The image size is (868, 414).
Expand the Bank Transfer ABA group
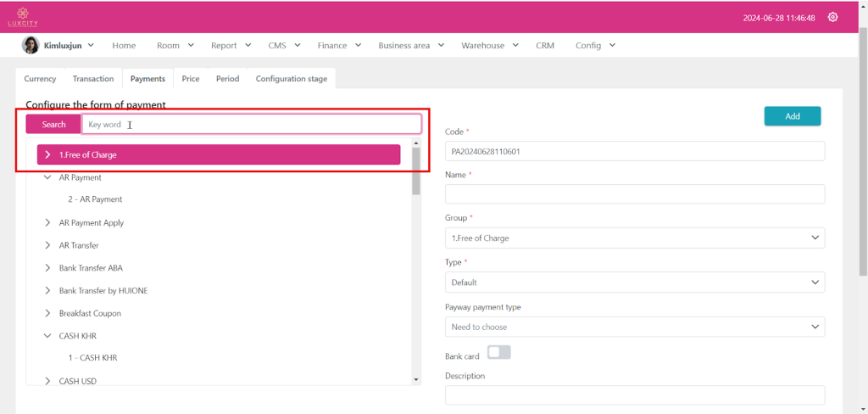(x=47, y=268)
